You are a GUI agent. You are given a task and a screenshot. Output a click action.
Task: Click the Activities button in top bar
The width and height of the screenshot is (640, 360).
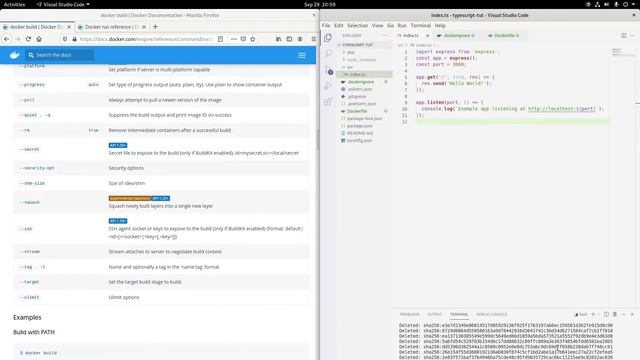tap(14, 4)
